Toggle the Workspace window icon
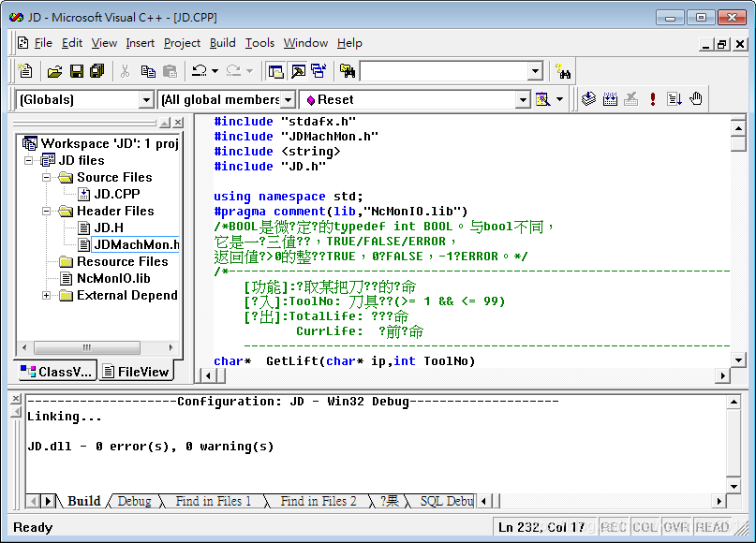This screenshot has height=543, width=756. 275,71
